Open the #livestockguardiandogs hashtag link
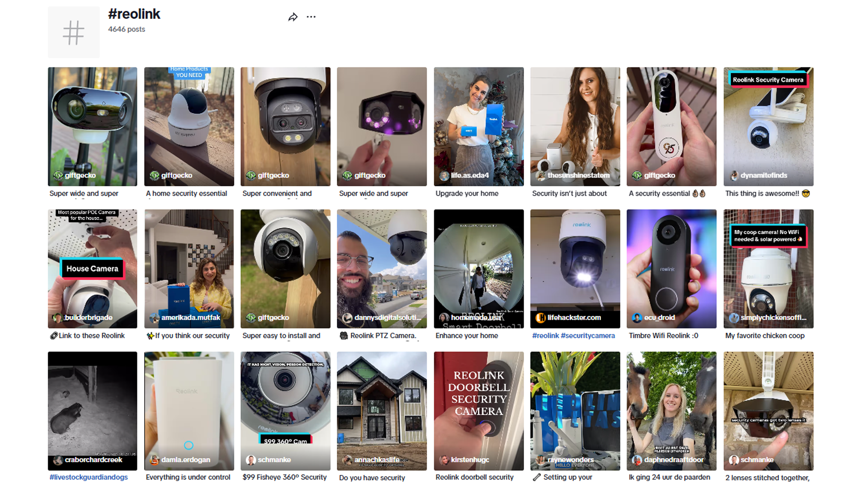868x488 pixels. pyautogui.click(x=89, y=477)
